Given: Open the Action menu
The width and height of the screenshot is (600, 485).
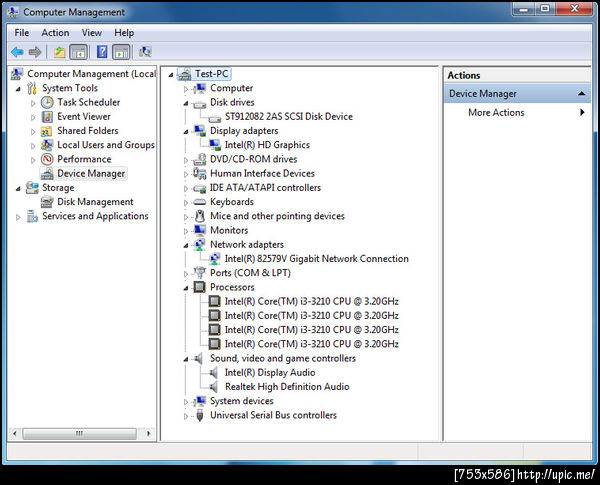Looking at the screenshot, I should click(55, 33).
